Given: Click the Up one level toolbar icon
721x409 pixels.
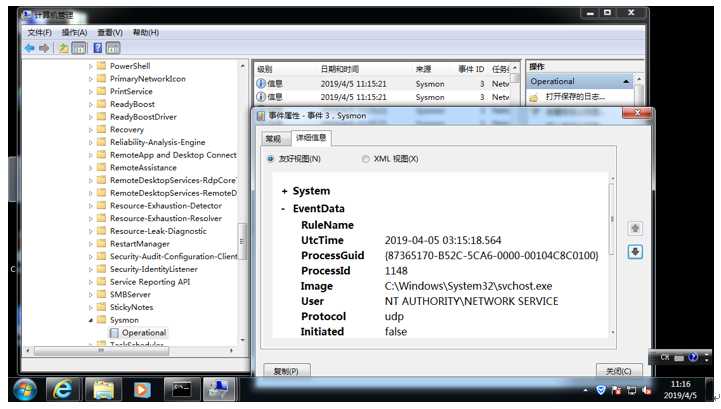Looking at the screenshot, I should pos(63,48).
